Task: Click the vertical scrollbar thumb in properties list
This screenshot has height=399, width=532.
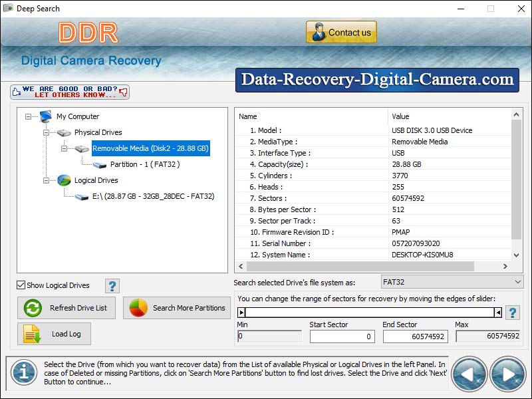Action: pyautogui.click(x=517, y=180)
